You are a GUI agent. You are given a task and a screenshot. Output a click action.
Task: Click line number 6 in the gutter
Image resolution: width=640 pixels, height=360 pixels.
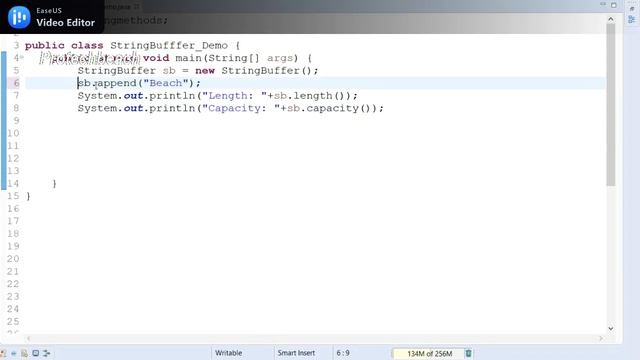pos(16,83)
